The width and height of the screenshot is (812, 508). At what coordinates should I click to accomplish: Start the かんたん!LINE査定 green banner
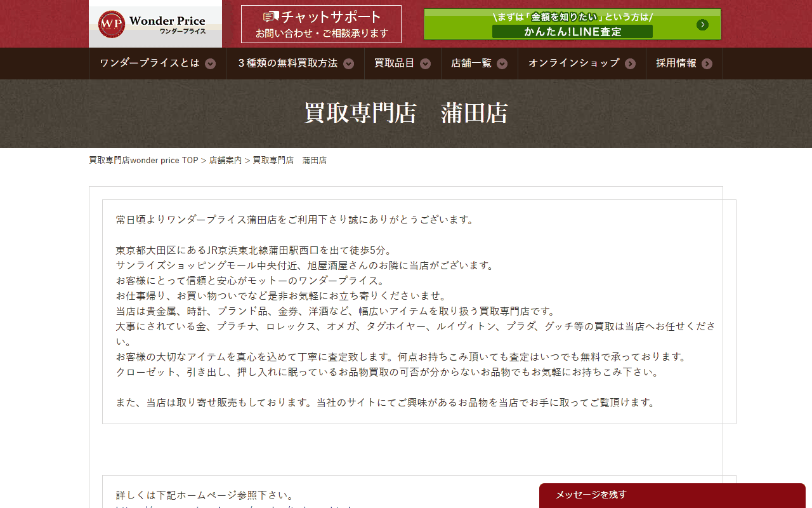[572, 25]
